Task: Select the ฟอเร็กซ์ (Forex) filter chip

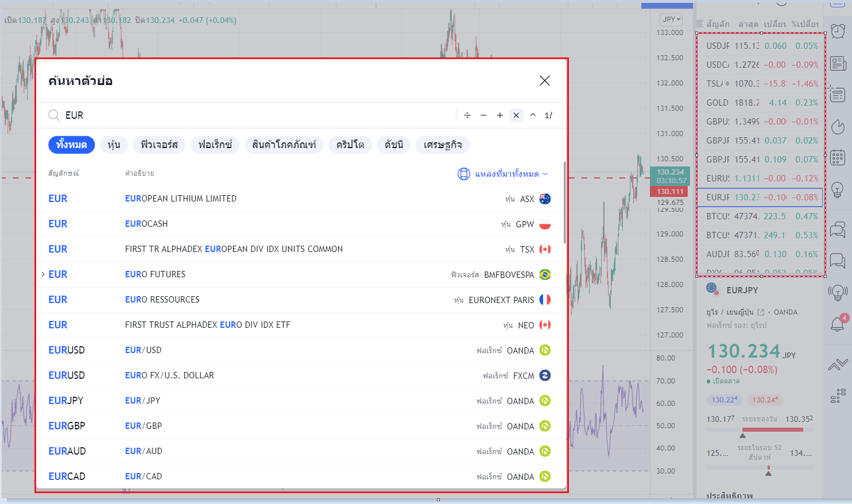Action: (215, 145)
